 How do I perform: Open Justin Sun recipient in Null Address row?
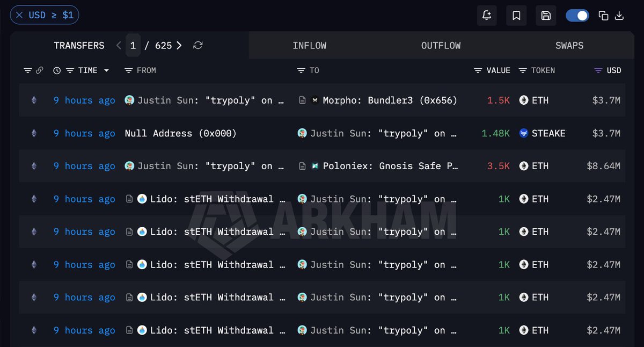click(383, 133)
